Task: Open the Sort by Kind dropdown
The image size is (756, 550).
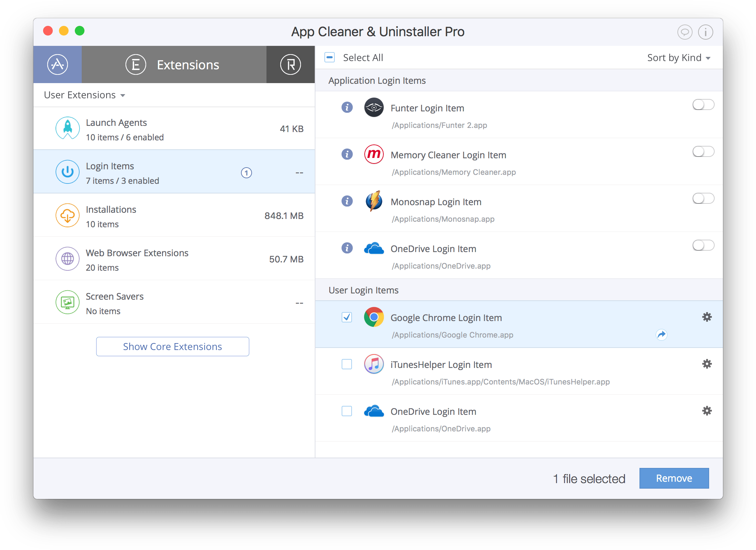Action: coord(678,58)
